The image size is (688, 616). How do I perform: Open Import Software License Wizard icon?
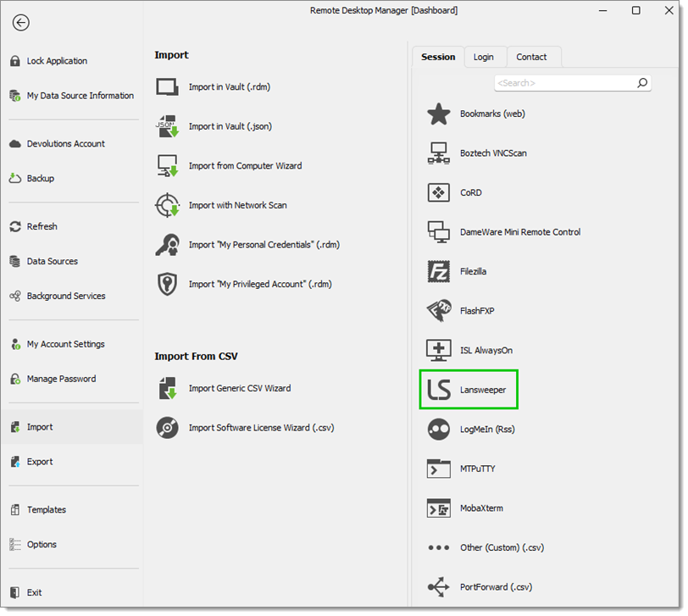coord(167,428)
